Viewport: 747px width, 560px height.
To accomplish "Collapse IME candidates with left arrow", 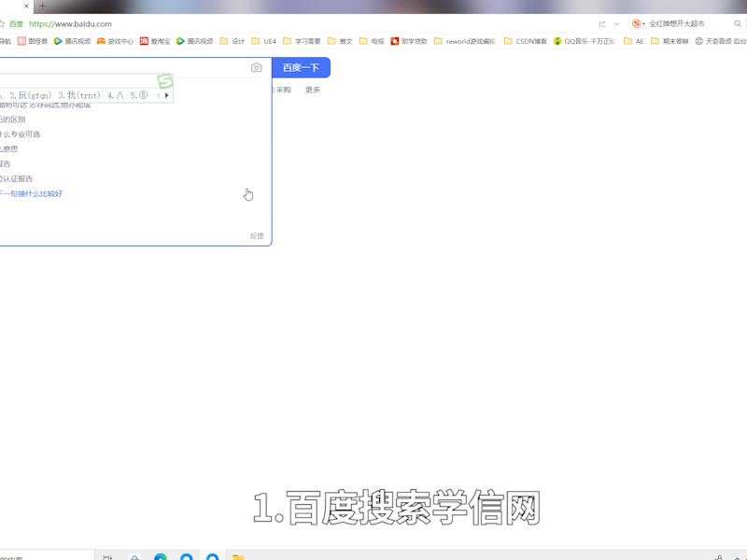I will (158, 95).
